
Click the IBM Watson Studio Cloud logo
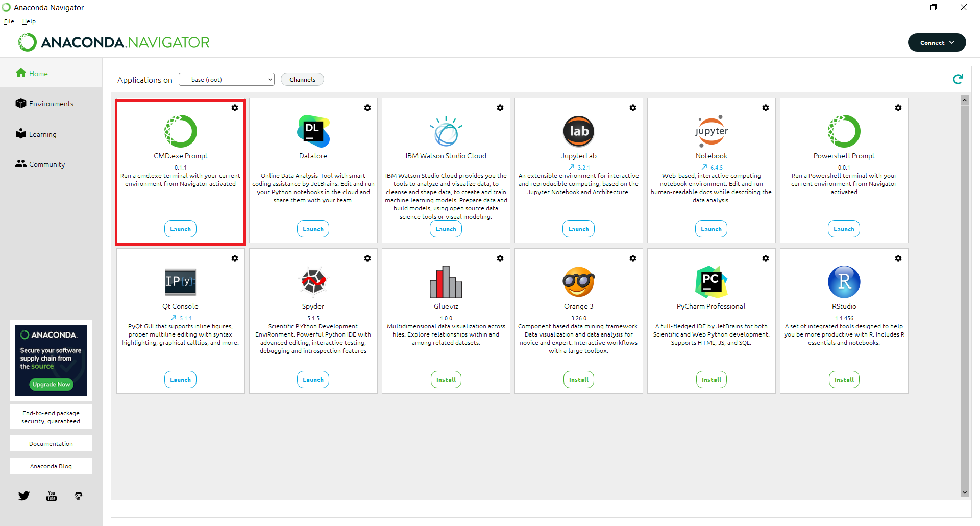click(446, 131)
